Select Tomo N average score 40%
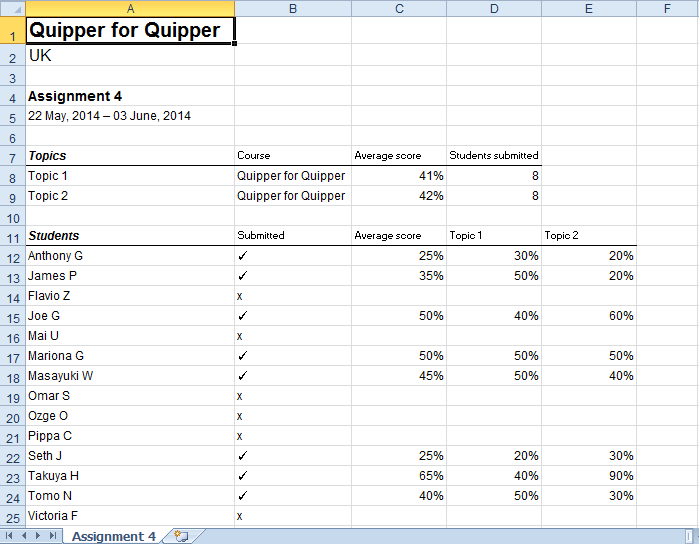Viewport: 699px width, 544px height. (x=399, y=496)
